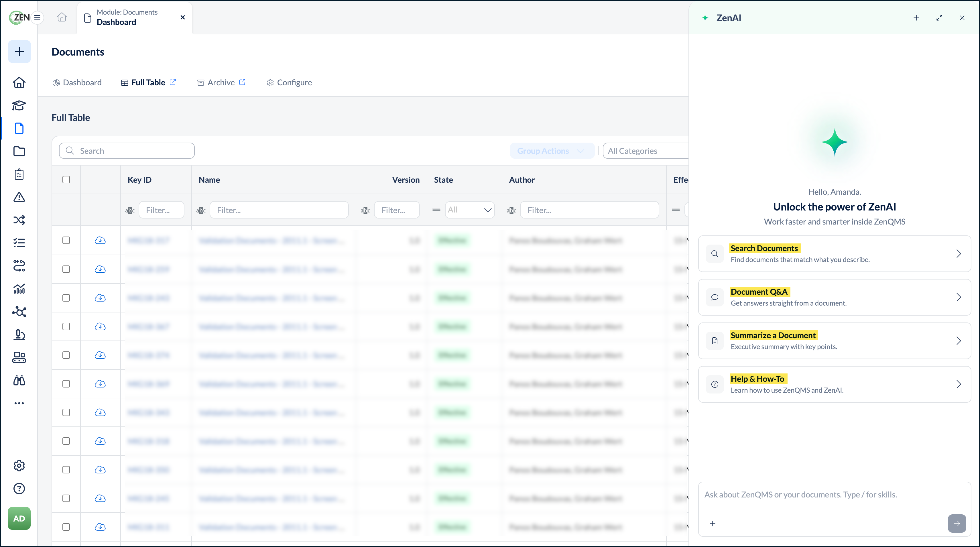Tick the checkbox of the first table row

tap(66, 240)
